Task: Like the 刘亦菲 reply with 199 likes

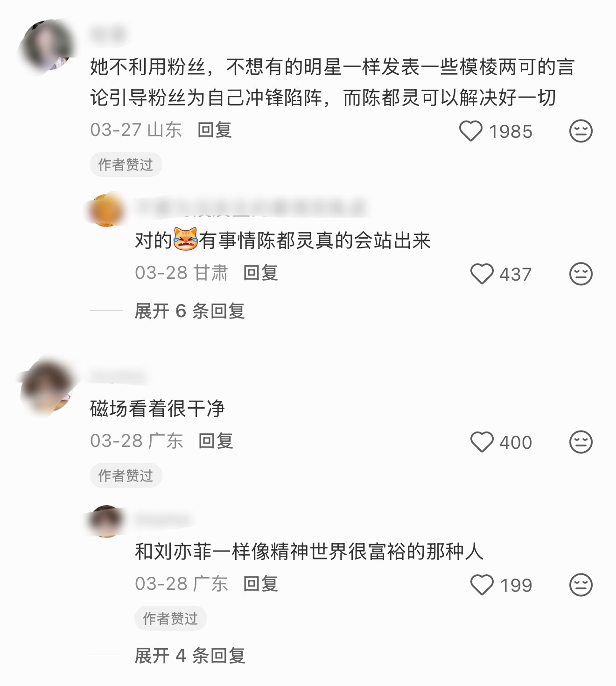Action: (482, 585)
